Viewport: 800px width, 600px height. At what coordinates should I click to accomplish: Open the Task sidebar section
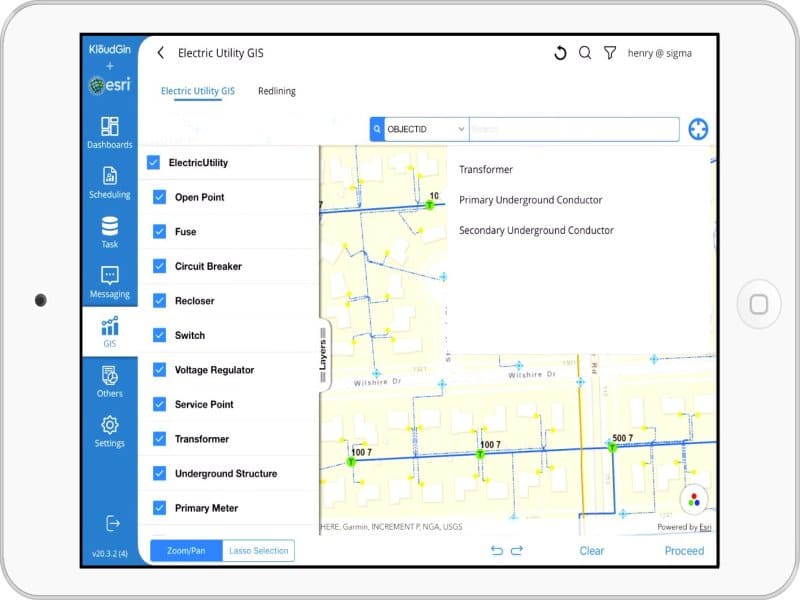[x=110, y=232]
